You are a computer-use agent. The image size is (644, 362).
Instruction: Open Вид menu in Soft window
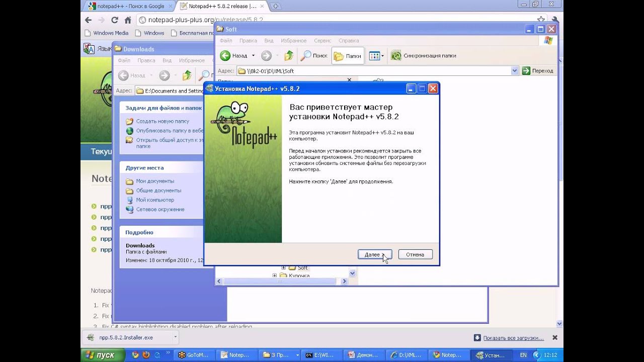[x=269, y=41]
